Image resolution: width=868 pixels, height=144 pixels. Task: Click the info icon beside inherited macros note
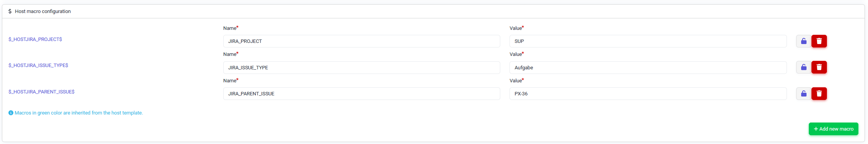11,113
